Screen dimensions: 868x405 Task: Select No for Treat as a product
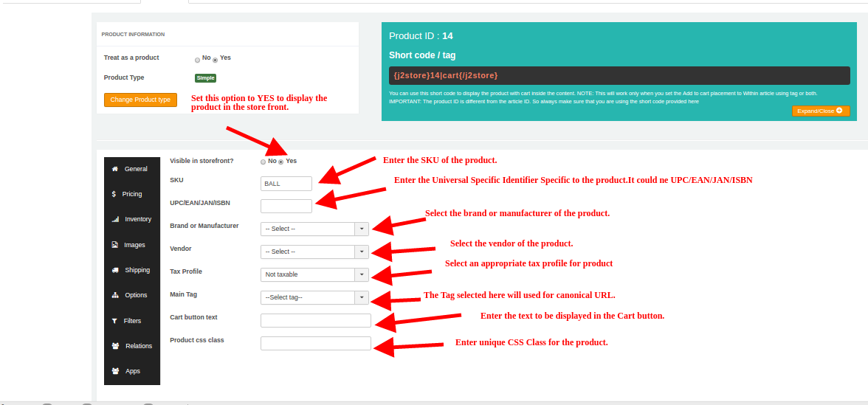click(197, 59)
